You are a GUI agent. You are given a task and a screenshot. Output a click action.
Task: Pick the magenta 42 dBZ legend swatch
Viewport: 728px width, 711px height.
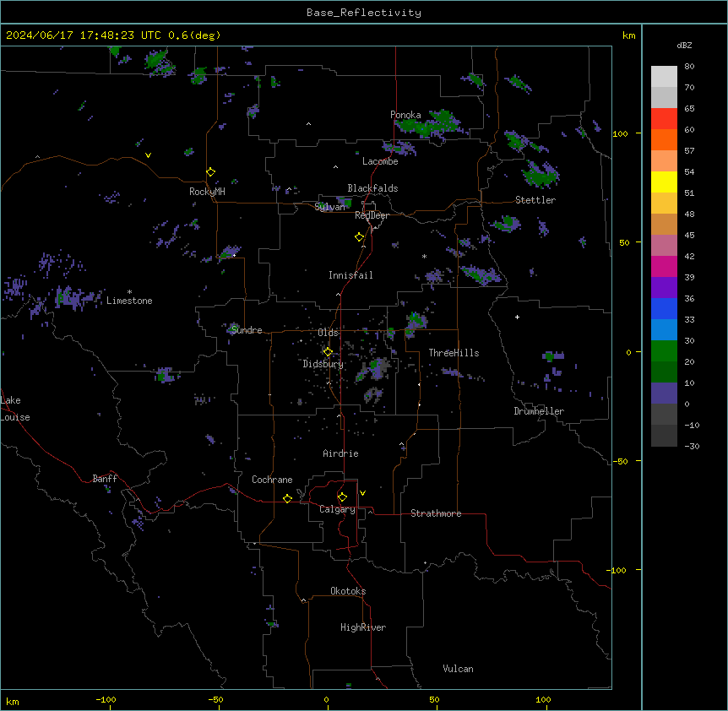tap(664, 266)
